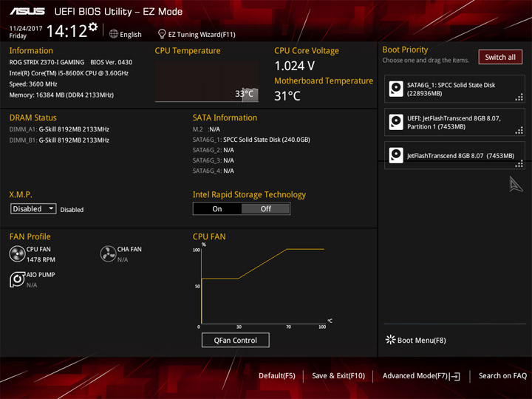
Task: Click the AIO PUMP icon
Action: click(17, 279)
